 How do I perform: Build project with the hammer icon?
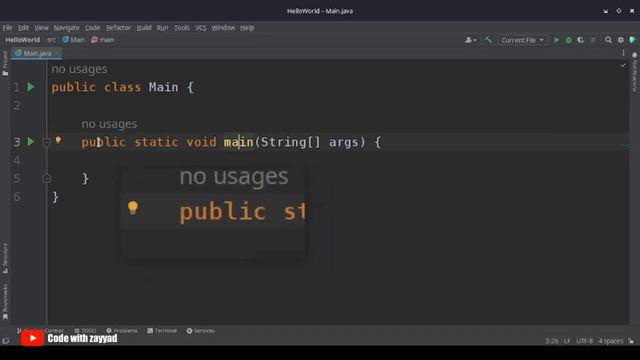tap(488, 40)
